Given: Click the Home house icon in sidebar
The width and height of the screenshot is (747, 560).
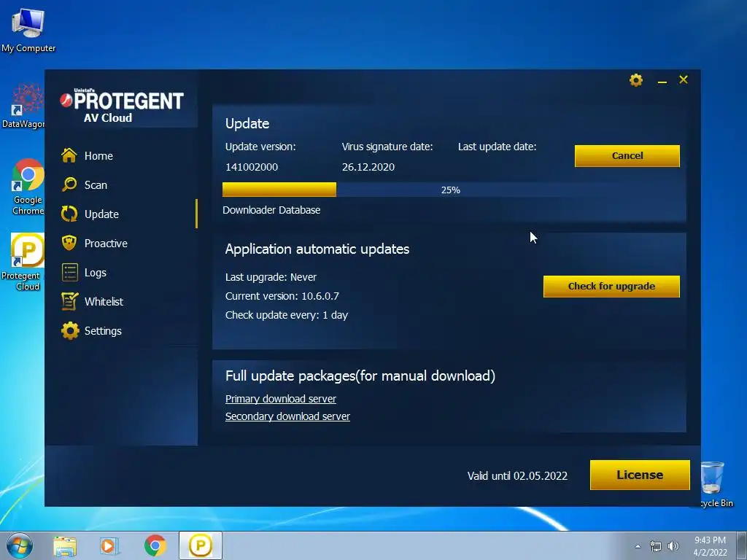Looking at the screenshot, I should (69, 155).
